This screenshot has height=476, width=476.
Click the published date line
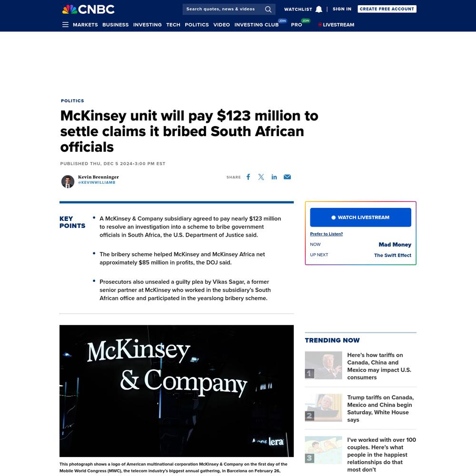click(113, 164)
